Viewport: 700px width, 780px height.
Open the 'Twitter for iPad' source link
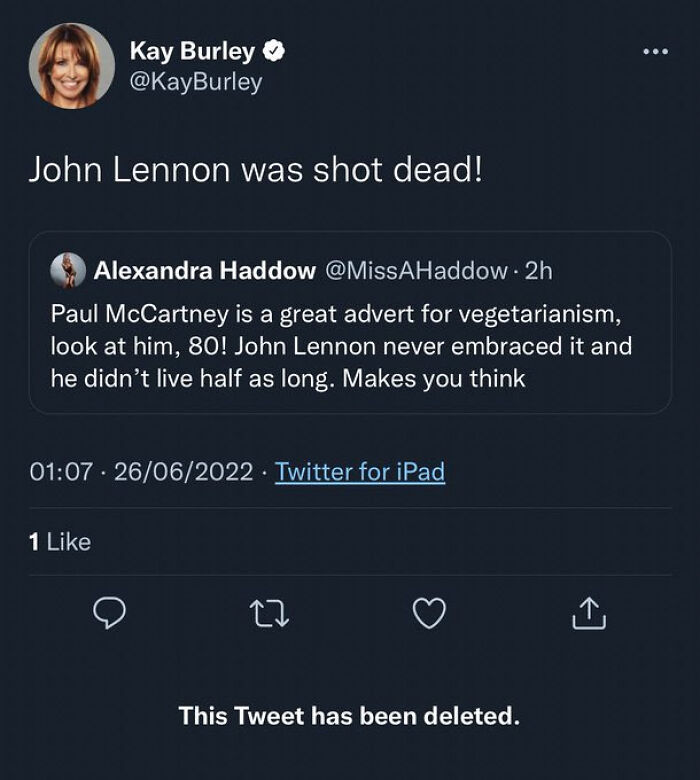[360, 471]
